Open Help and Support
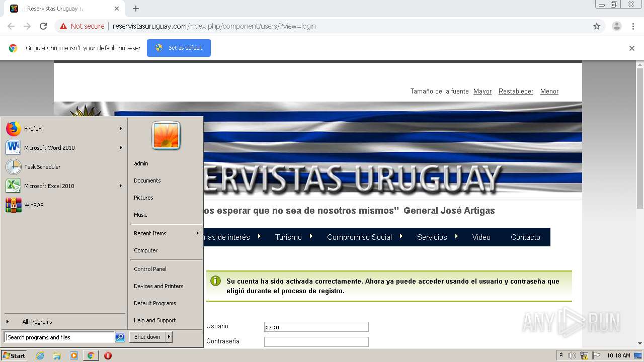Screen dimensions: 644x362 [155, 320]
